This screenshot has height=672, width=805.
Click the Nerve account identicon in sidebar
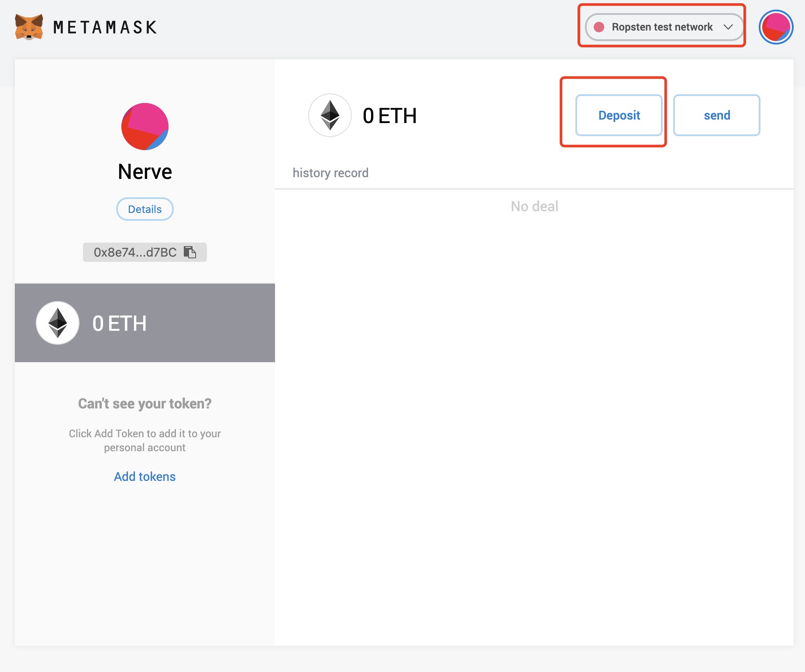(145, 127)
